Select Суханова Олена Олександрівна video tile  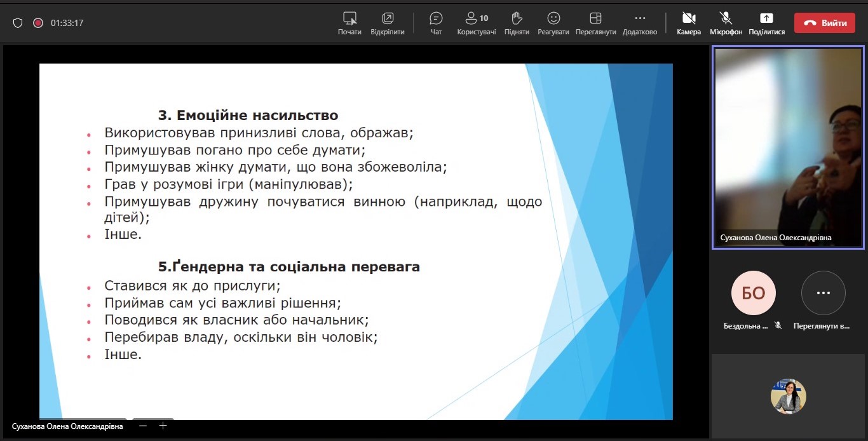(787, 147)
